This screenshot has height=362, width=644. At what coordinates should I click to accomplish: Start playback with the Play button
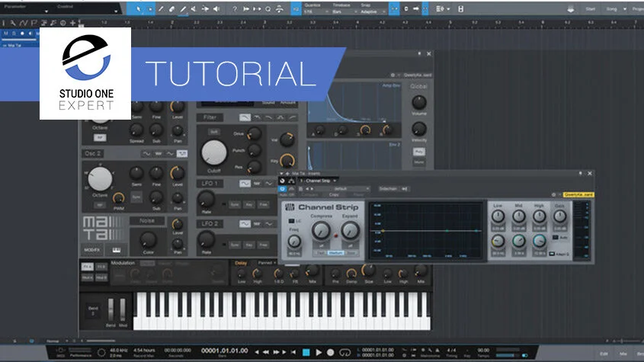pyautogui.click(x=319, y=353)
